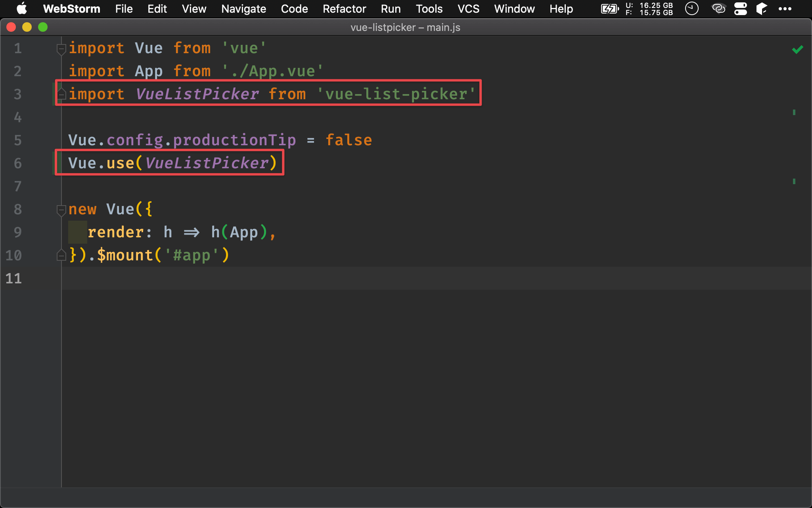The image size is (812, 508).
Task: Click the 'vue' string on line 1
Action: (243, 48)
